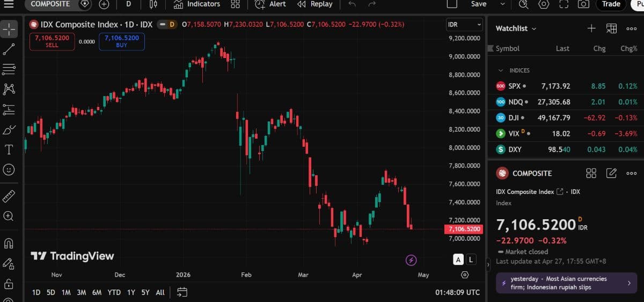Open the main hamburger menu
This screenshot has height=302, width=644.
pos(9,4)
